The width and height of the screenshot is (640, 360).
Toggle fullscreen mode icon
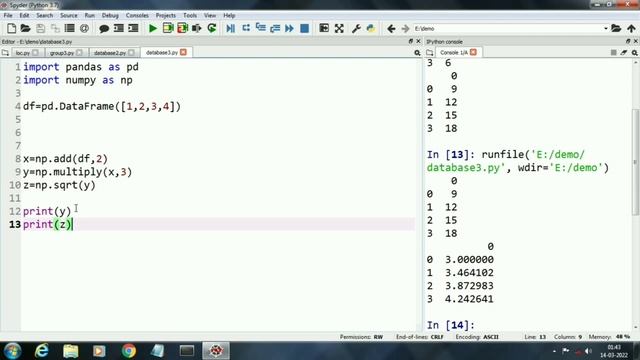click(339, 28)
